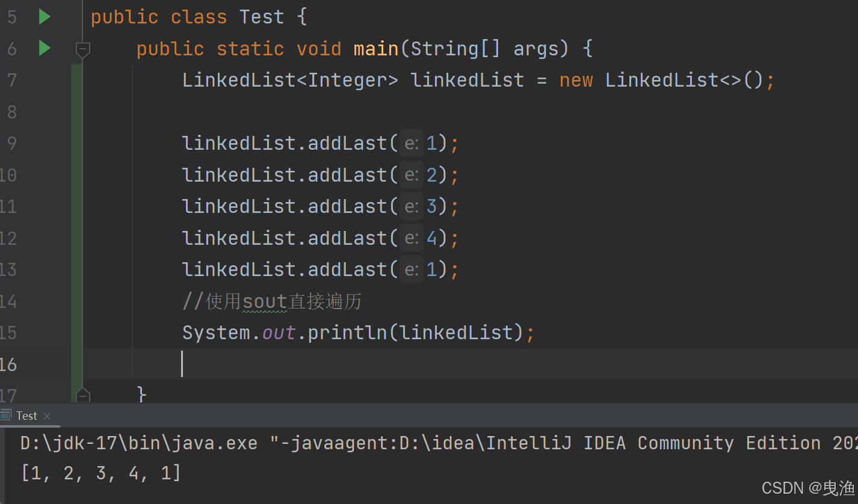Click the argument 2 on line 10
Image resolution: width=858 pixels, height=504 pixels.
point(431,175)
